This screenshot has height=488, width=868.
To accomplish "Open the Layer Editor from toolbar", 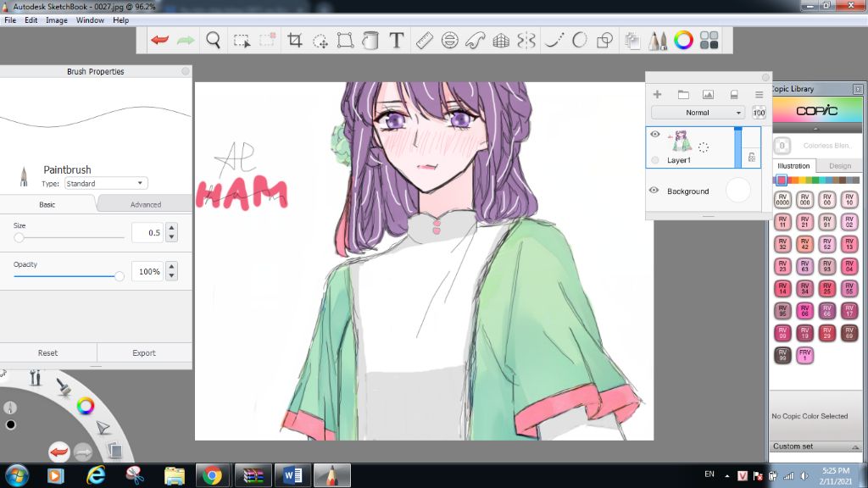I will 632,40.
